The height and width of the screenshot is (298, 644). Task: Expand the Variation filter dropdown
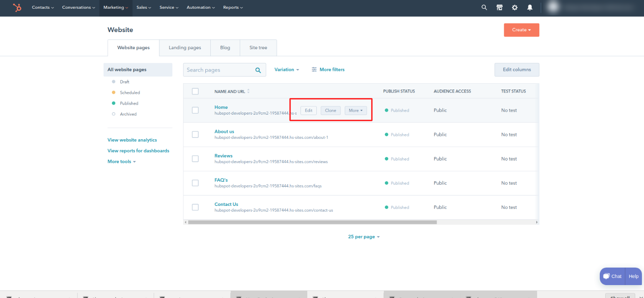click(x=287, y=70)
